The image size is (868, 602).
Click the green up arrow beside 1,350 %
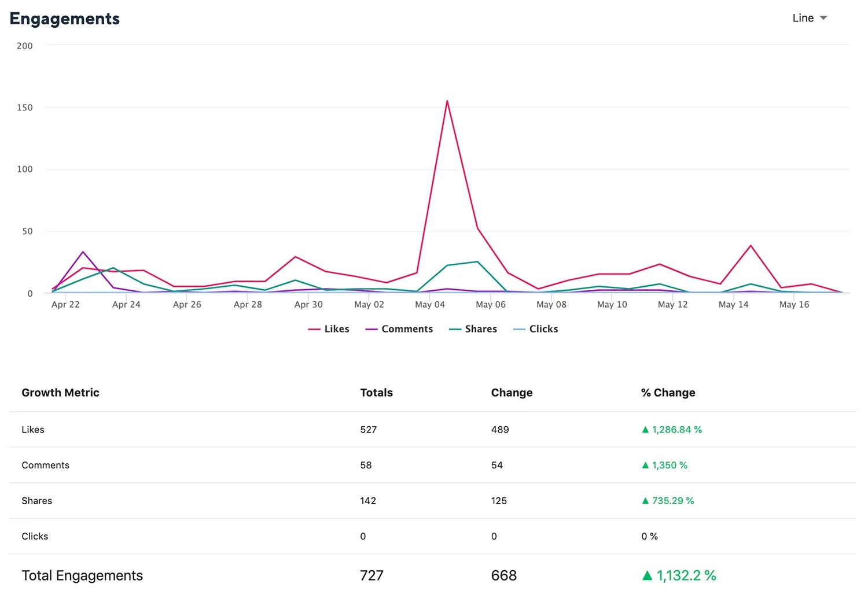(645, 466)
